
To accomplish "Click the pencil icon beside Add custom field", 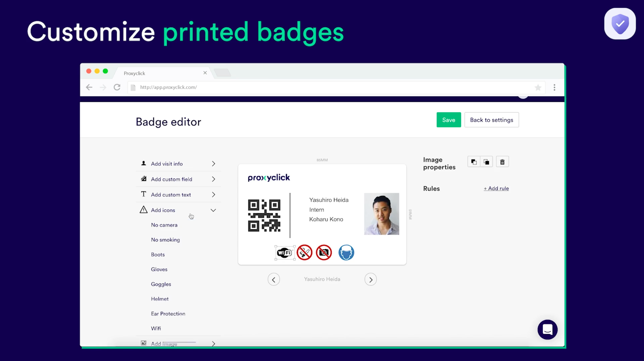I will click(143, 179).
